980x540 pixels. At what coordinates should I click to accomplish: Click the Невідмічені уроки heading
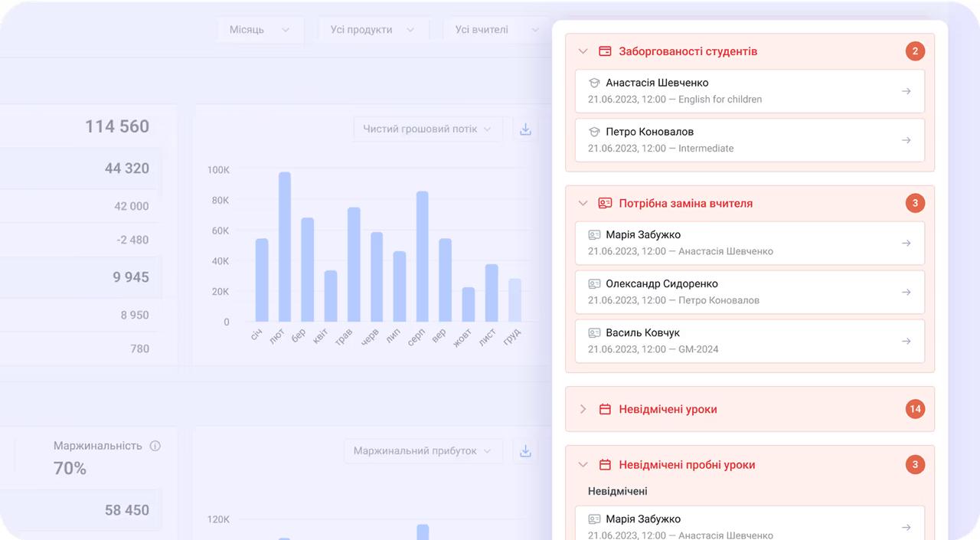(x=668, y=409)
